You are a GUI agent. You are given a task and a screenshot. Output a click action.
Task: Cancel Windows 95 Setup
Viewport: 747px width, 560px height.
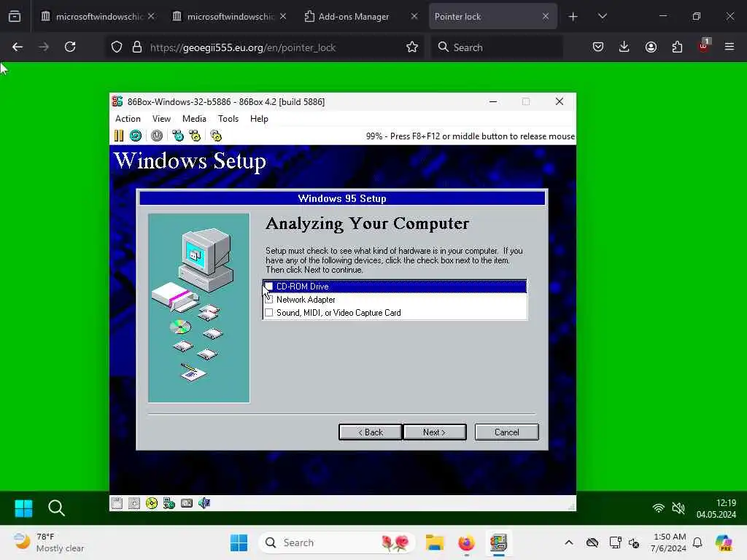(x=506, y=432)
